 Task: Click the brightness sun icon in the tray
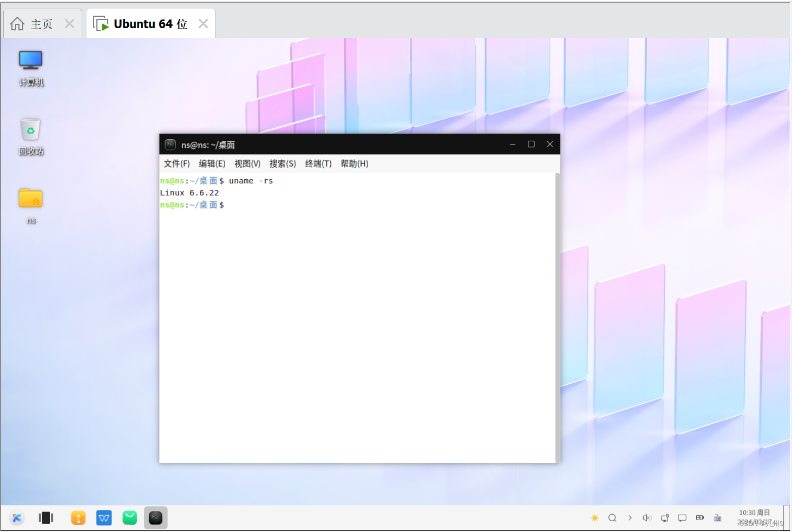point(594,518)
